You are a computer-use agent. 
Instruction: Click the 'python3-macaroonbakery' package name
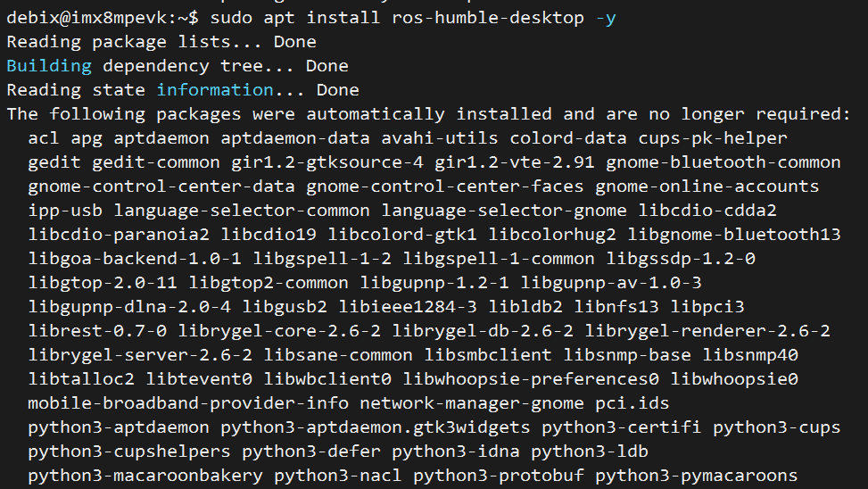click(x=145, y=475)
